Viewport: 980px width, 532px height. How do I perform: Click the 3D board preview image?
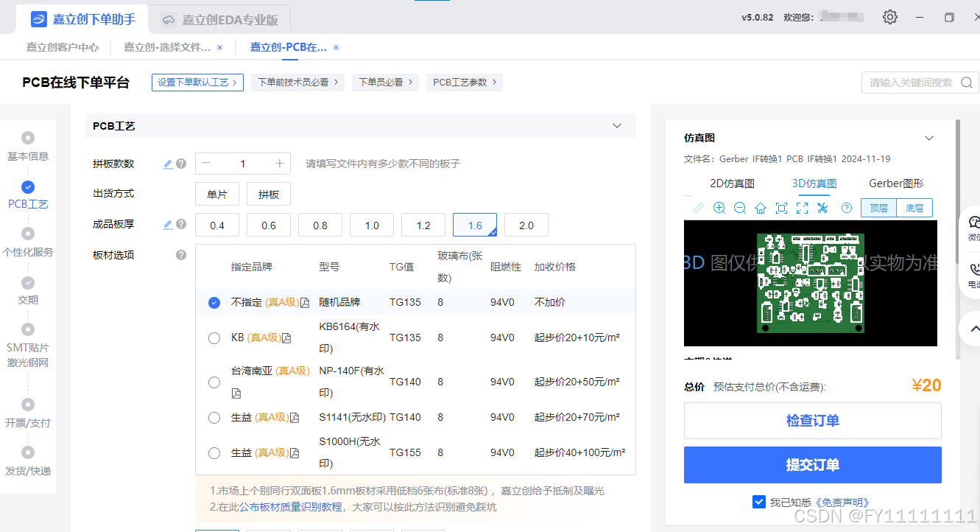[x=811, y=283]
